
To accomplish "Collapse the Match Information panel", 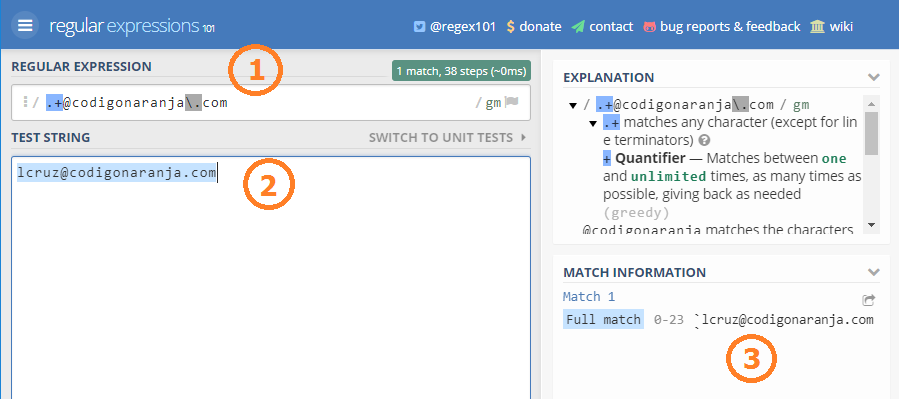I will coord(873,272).
